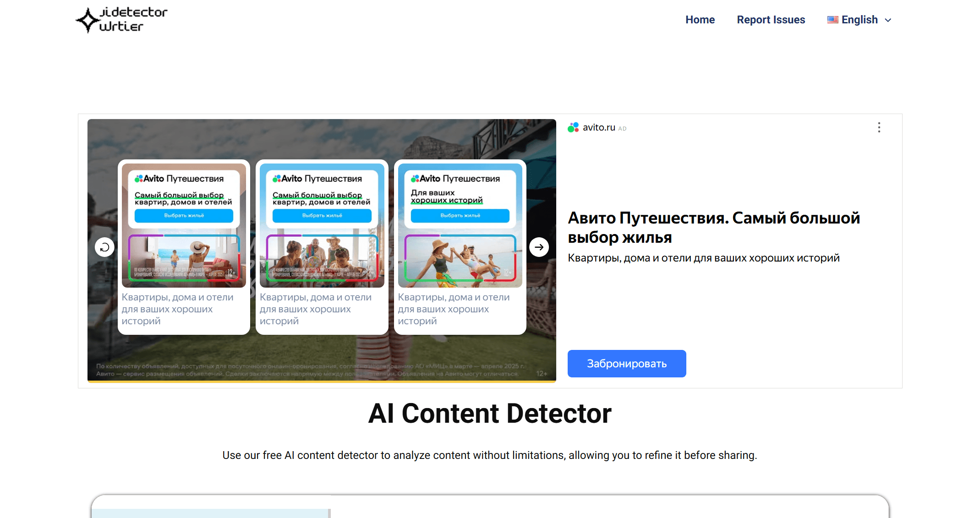Open the Home menu item
Image resolution: width=980 pixels, height=518 pixels.
[700, 19]
